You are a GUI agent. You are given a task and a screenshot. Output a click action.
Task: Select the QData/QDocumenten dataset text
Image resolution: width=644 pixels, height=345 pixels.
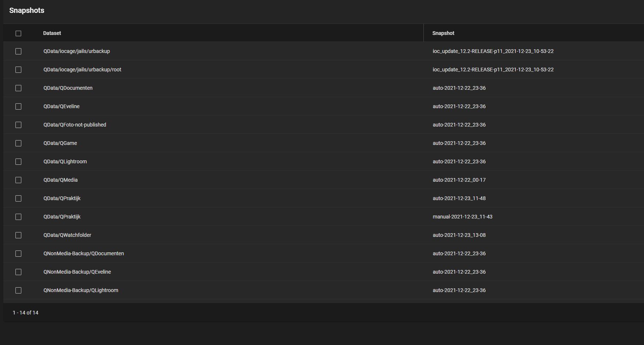68,88
